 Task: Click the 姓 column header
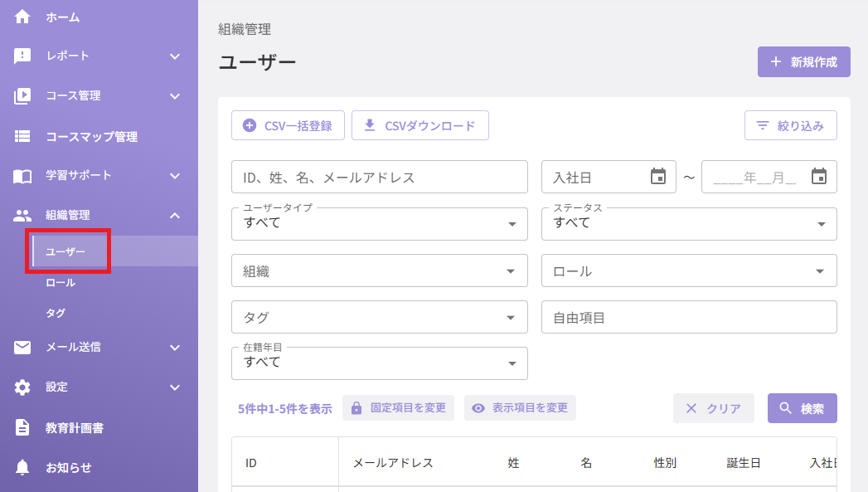(513, 463)
